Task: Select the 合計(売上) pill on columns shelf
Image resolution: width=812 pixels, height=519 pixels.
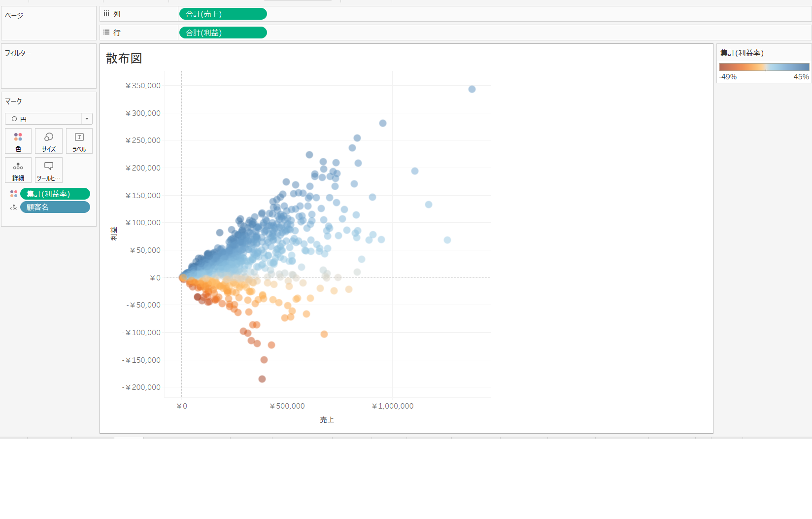Action: pos(223,14)
